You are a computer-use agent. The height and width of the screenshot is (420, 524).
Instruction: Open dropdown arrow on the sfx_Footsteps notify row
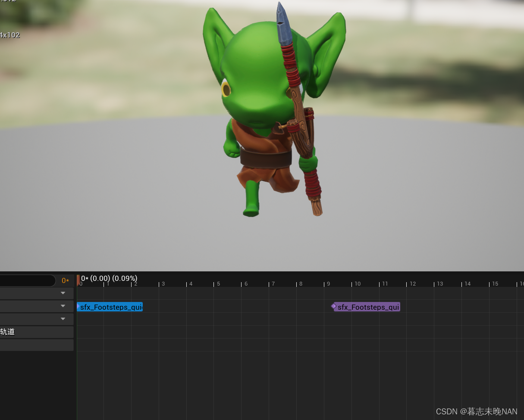pos(63,306)
